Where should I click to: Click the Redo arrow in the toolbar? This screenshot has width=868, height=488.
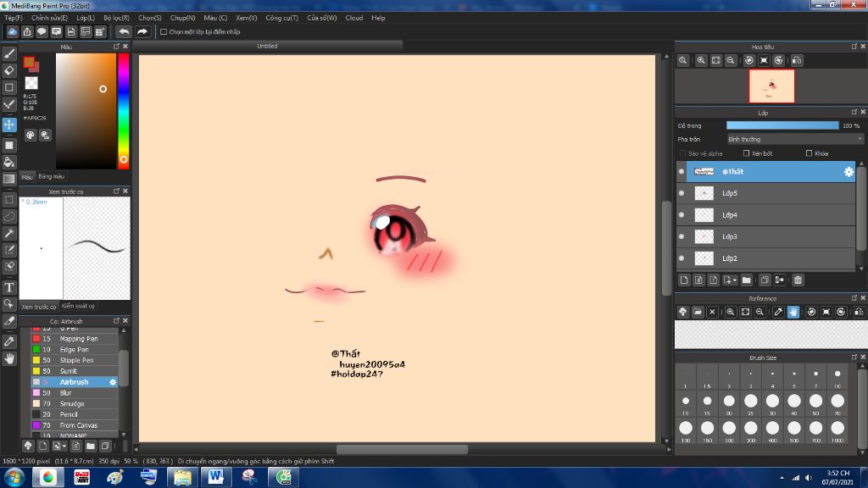tap(142, 31)
